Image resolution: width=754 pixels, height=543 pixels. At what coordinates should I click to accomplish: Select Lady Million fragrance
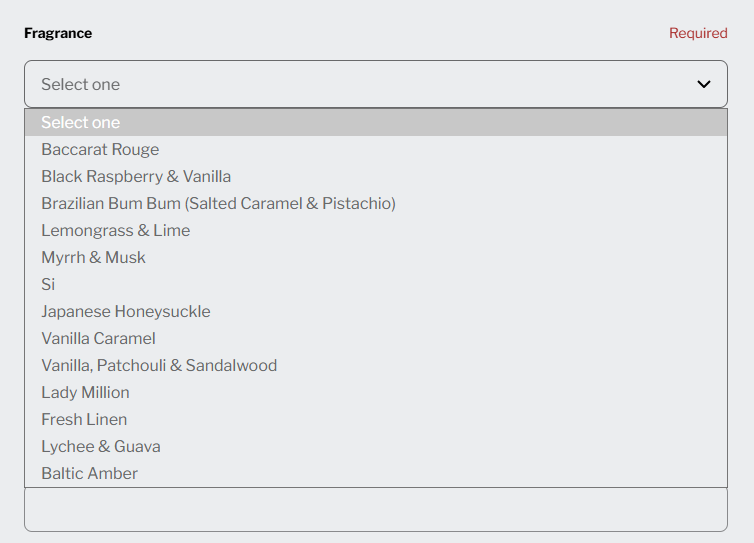(85, 392)
